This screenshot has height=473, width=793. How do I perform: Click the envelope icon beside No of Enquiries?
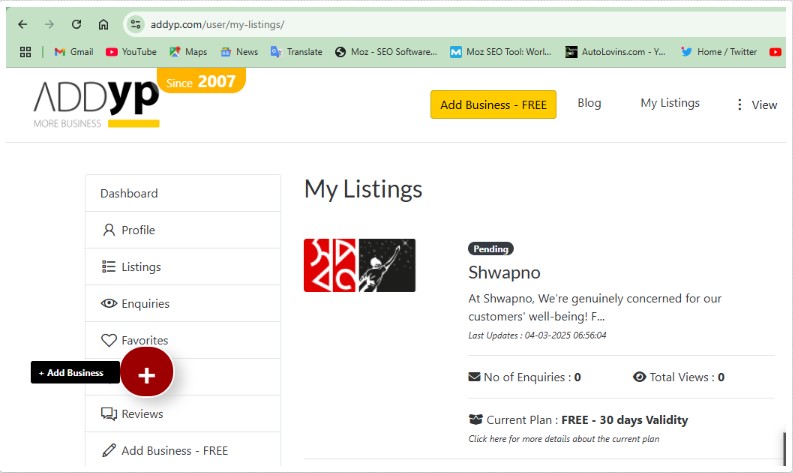coord(474,377)
